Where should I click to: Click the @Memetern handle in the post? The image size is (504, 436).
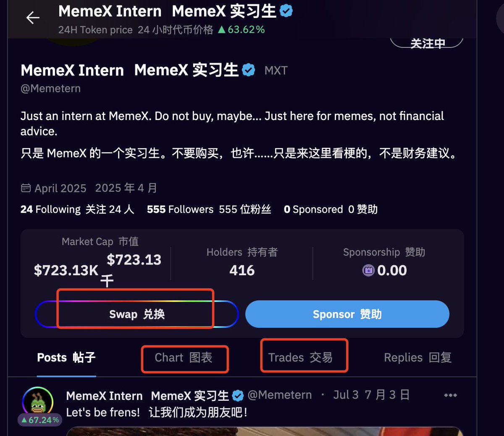point(280,395)
